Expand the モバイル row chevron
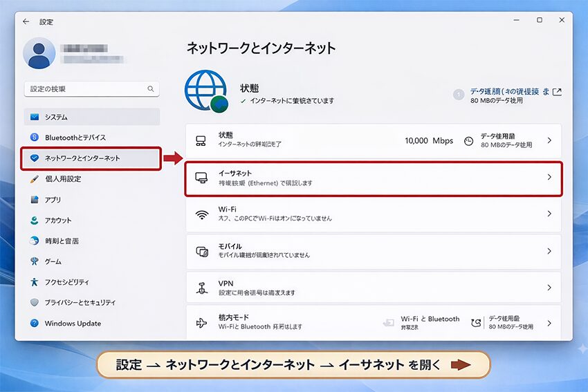 (549, 251)
